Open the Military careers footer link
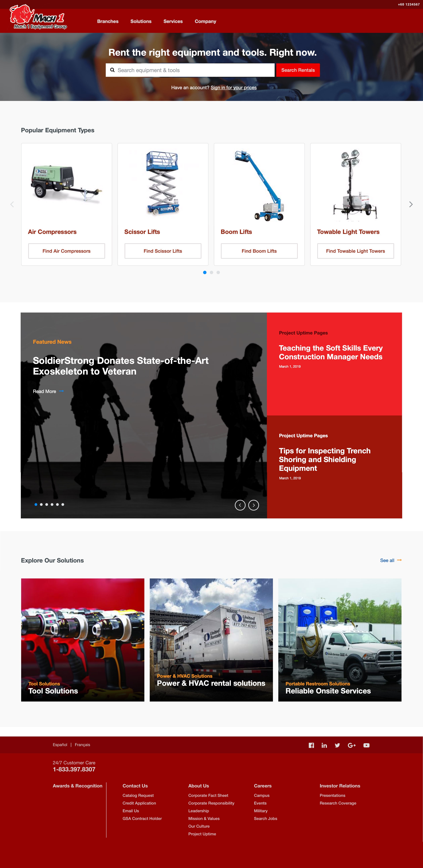This screenshot has width=423, height=868. click(x=261, y=811)
